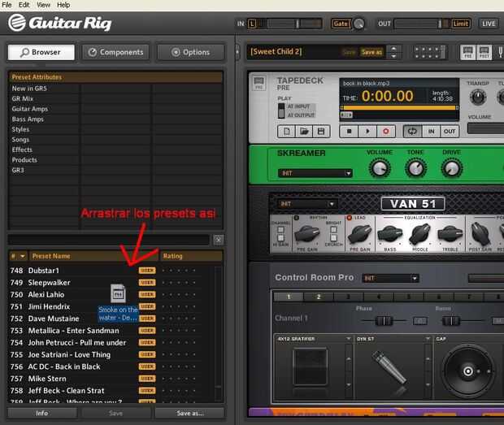The width and height of the screenshot is (504, 425).
Task: Click Tapedeck new file icon
Action: tap(286, 132)
